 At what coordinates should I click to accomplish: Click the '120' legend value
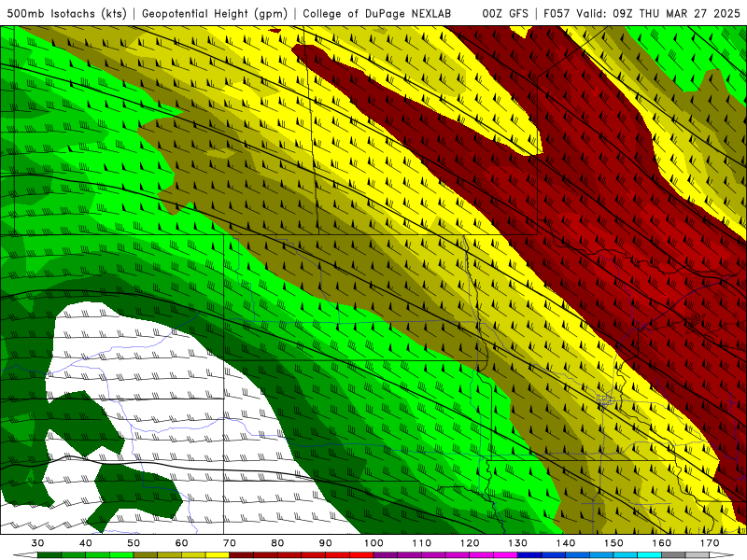[470, 543]
